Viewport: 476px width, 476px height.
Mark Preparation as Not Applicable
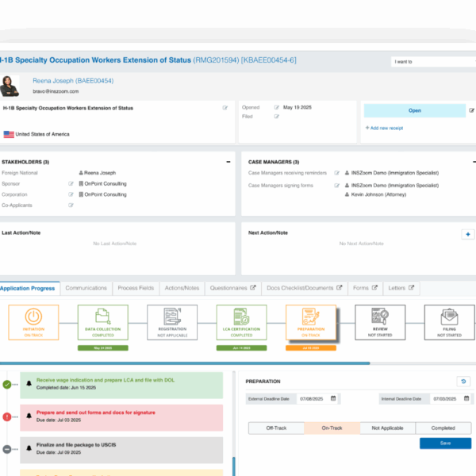pos(387,428)
